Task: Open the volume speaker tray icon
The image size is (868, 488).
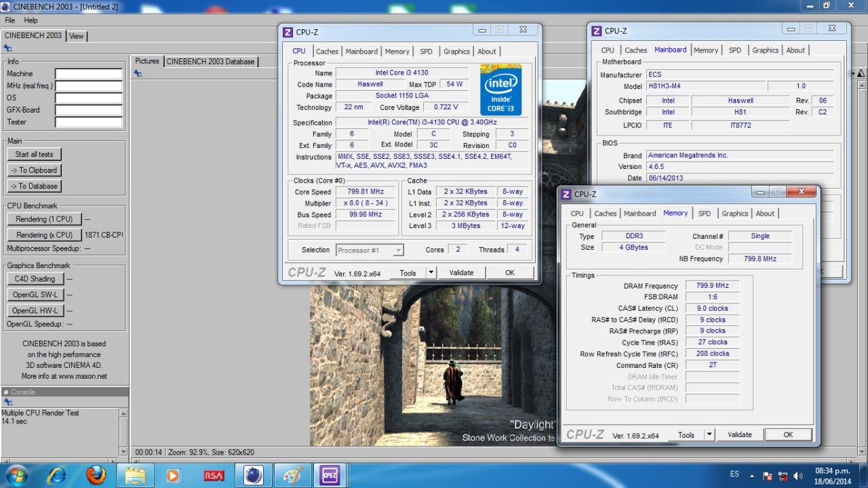Action: tap(797, 475)
